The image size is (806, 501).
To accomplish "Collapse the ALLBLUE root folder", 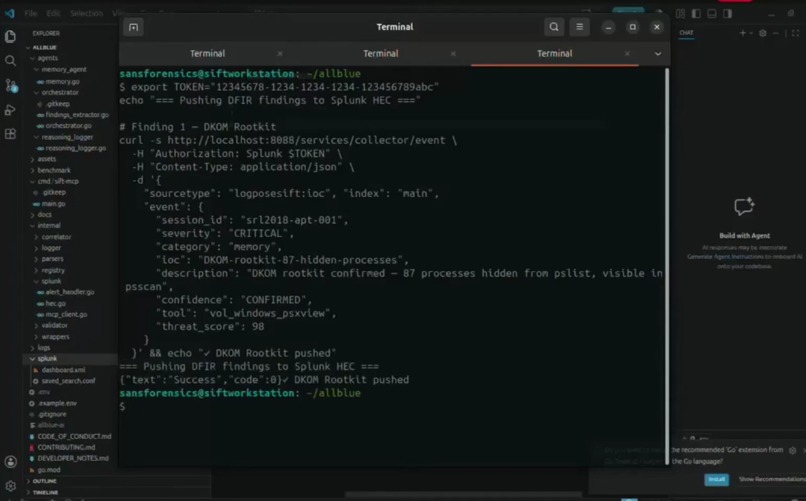I will 44,47.
